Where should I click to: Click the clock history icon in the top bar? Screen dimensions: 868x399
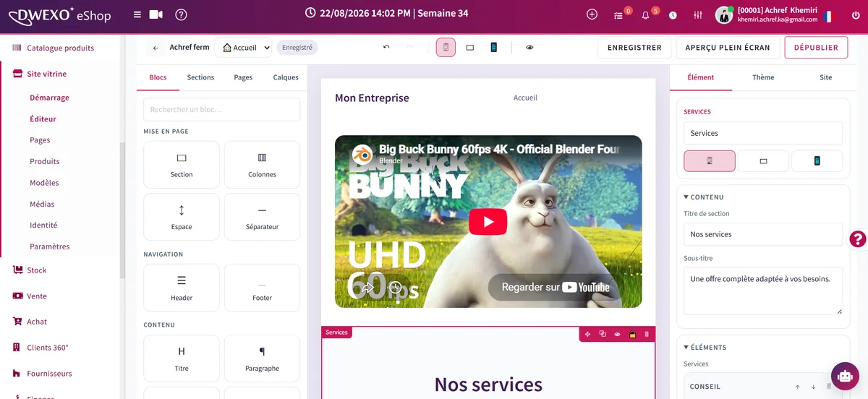(x=673, y=15)
